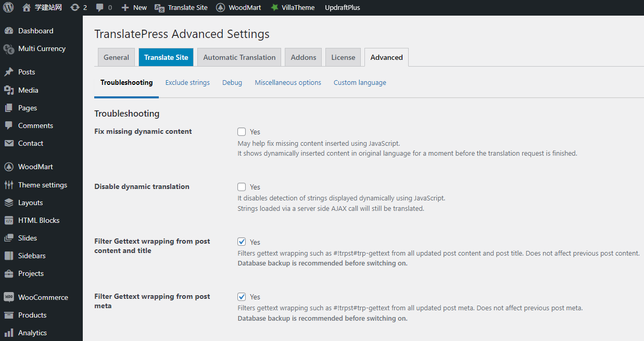
Task: Open the Exclude strings sub-tab
Action: [187, 82]
